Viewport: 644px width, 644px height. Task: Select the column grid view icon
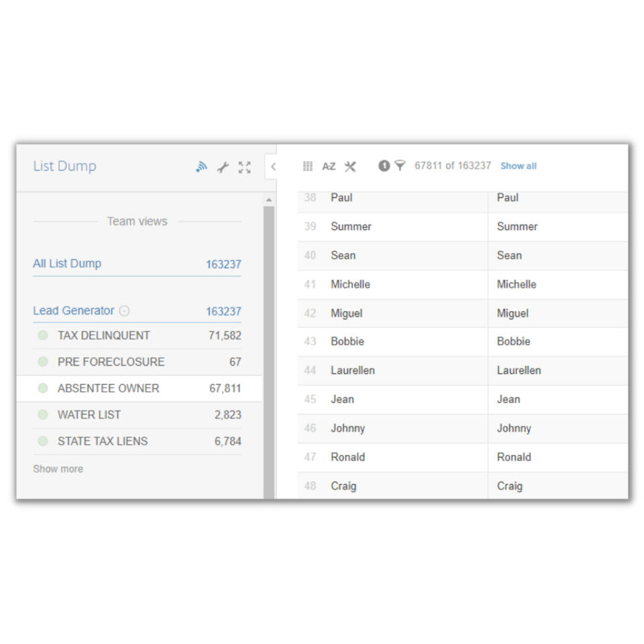(308, 166)
